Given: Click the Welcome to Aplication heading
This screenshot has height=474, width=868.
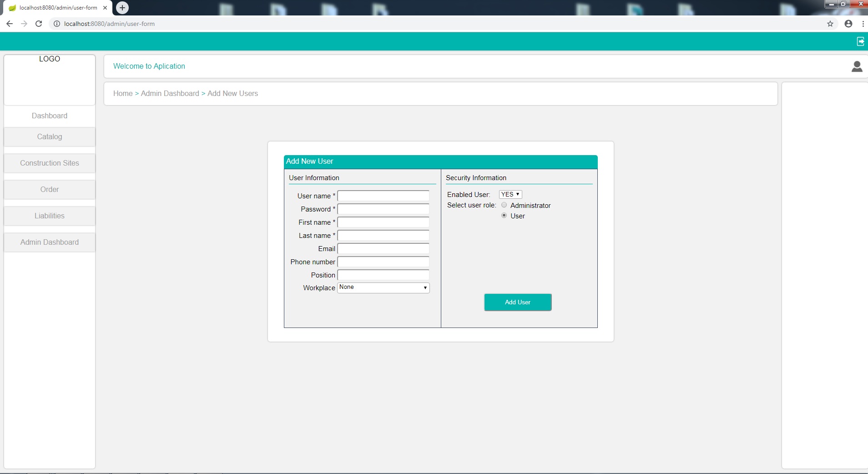Looking at the screenshot, I should [149, 66].
